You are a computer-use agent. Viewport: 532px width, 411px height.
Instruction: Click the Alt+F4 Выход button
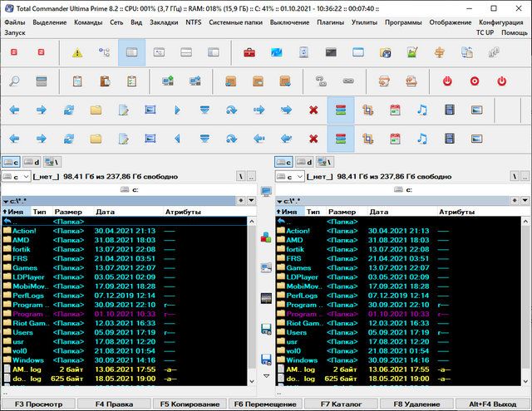pyautogui.click(x=493, y=404)
